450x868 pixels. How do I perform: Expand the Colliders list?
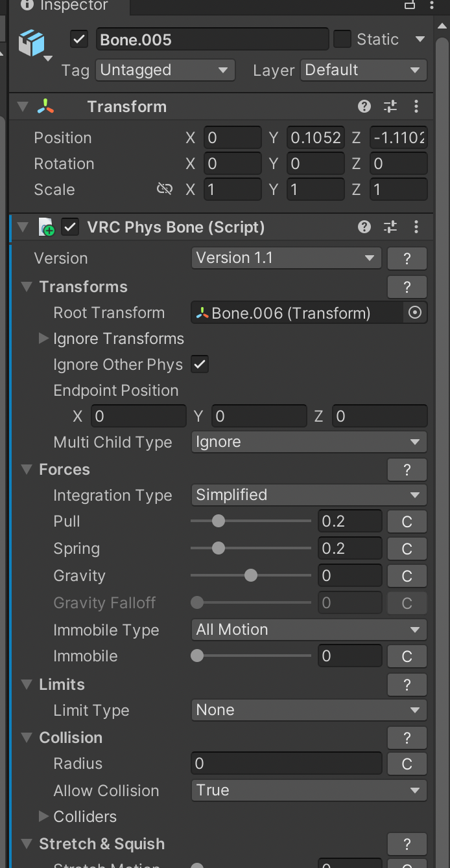point(43,816)
